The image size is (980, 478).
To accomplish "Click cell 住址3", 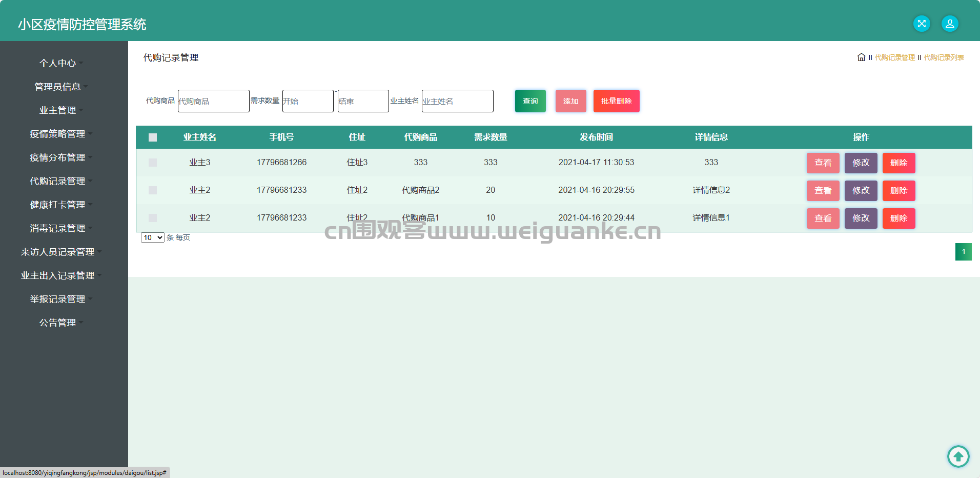I will tap(357, 162).
